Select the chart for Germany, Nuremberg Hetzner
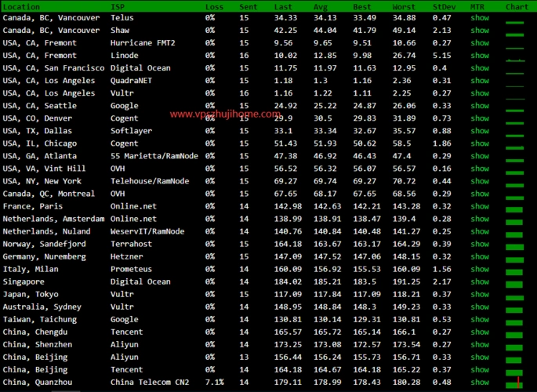The width and height of the screenshot is (537, 392). click(x=514, y=258)
